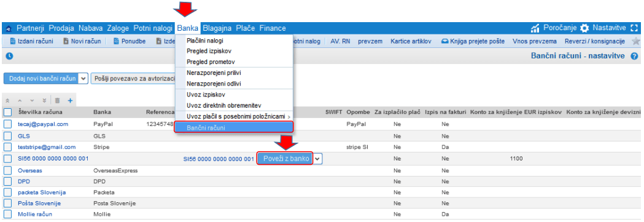Click Pošlji povezavo za avtorizacijo button

pyautogui.click(x=133, y=79)
